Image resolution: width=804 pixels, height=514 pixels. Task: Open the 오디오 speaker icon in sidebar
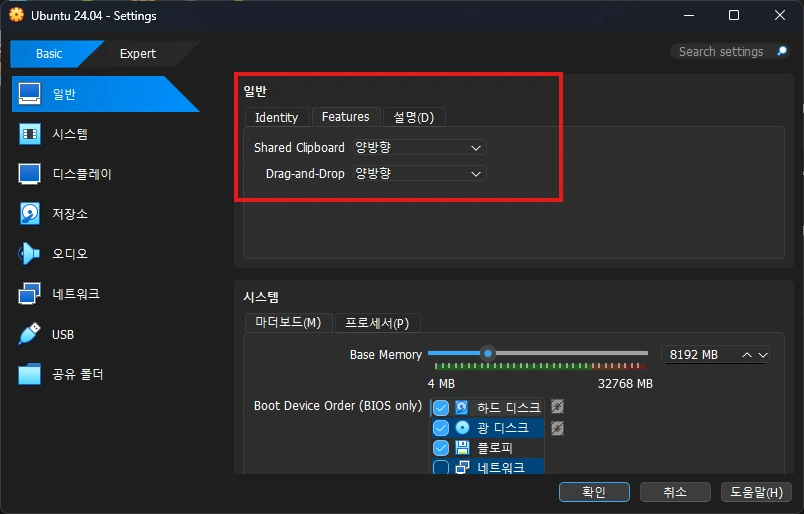(29, 253)
